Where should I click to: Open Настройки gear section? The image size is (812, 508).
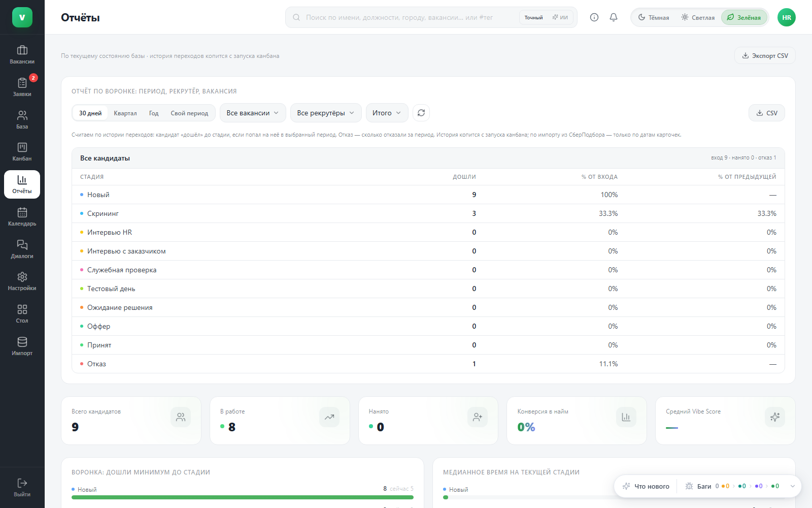pyautogui.click(x=22, y=281)
